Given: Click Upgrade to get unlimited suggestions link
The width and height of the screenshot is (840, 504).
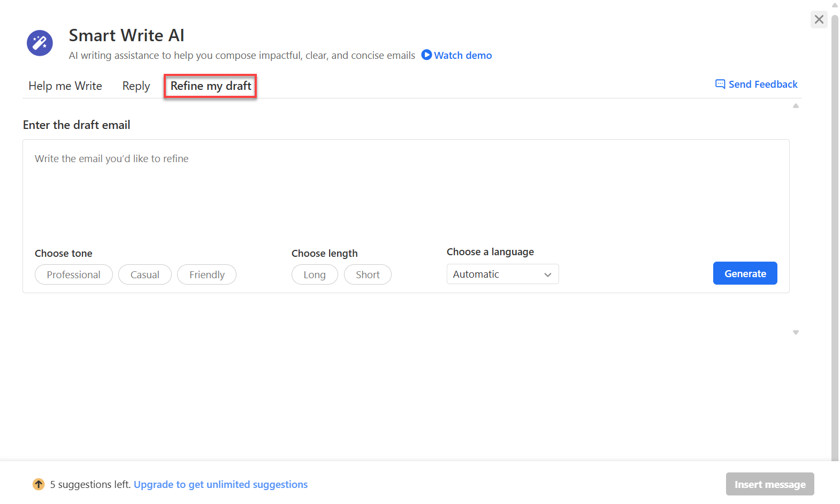Looking at the screenshot, I should [x=220, y=484].
